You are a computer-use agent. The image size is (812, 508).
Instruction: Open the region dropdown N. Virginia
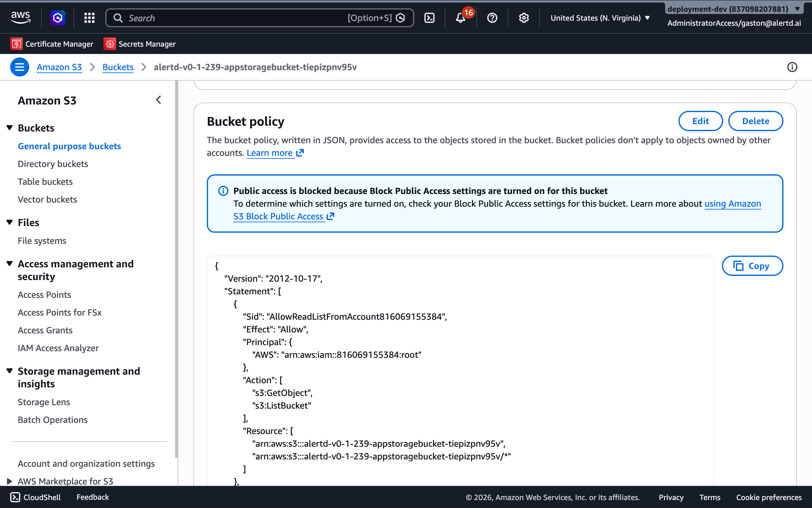point(600,18)
